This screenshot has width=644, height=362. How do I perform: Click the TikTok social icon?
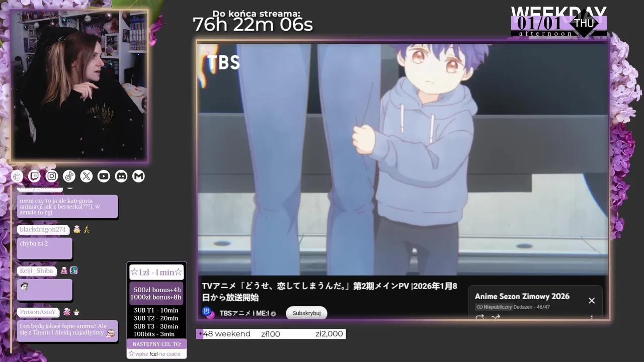coord(69,176)
